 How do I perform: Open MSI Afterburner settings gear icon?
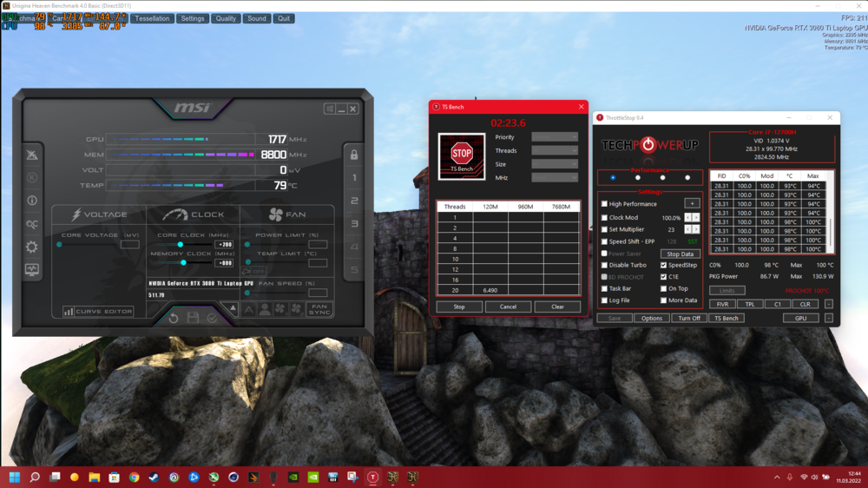(x=32, y=247)
